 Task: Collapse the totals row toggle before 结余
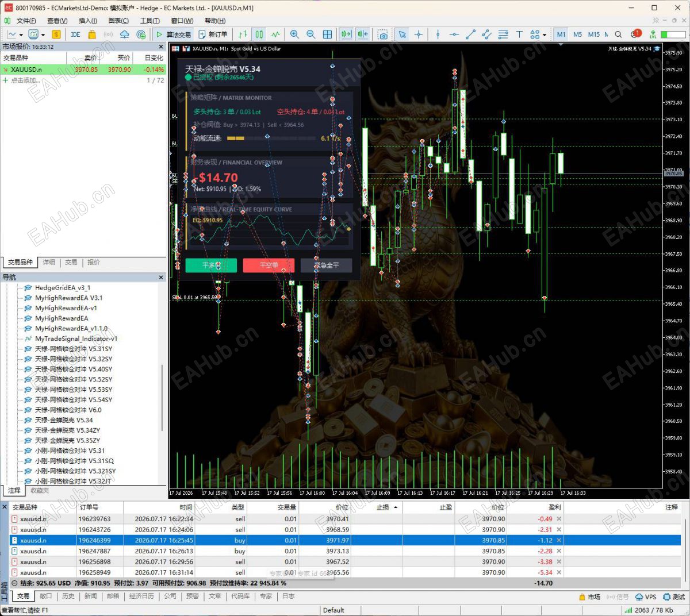[x=14, y=583]
